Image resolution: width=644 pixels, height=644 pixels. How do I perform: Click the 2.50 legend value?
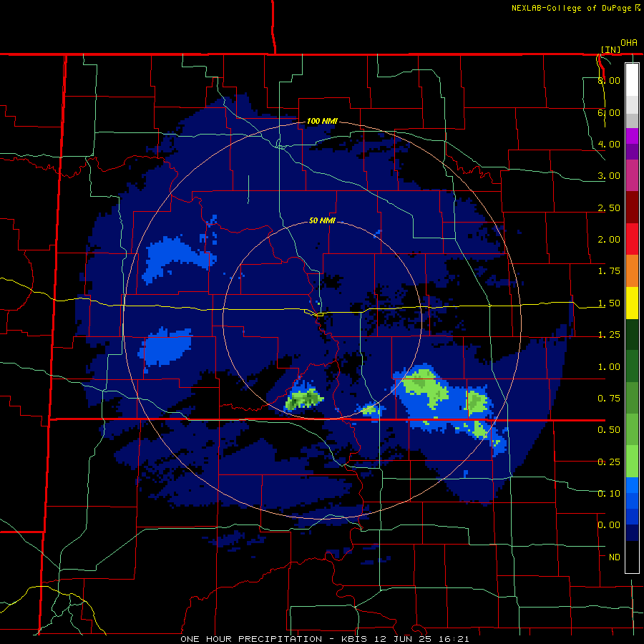609,208
